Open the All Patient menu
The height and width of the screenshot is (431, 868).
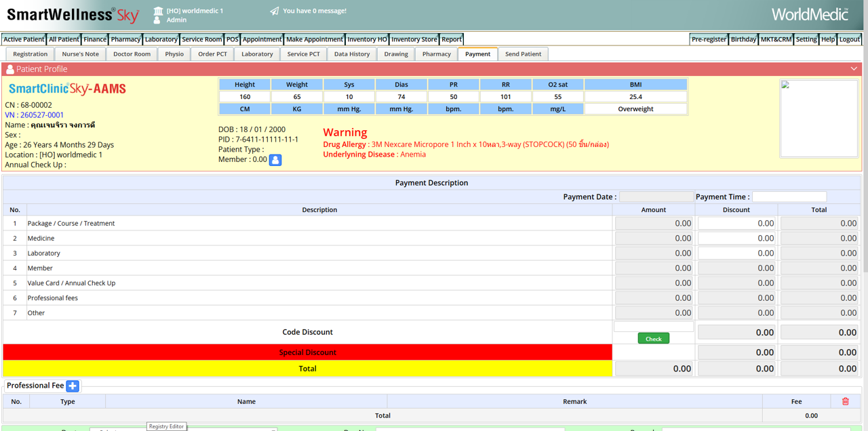64,39
